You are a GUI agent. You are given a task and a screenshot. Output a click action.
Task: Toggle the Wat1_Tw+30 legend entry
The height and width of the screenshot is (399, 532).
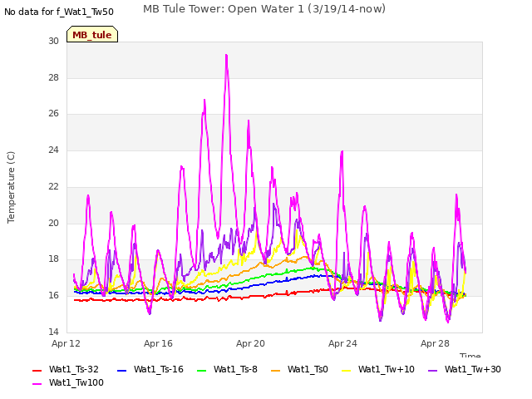(464, 369)
